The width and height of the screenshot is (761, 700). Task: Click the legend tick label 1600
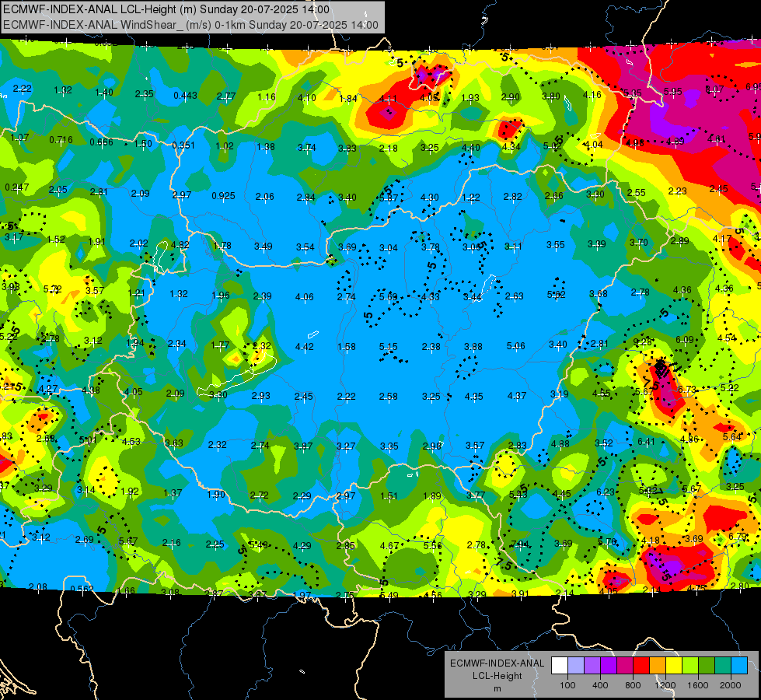coord(698,685)
